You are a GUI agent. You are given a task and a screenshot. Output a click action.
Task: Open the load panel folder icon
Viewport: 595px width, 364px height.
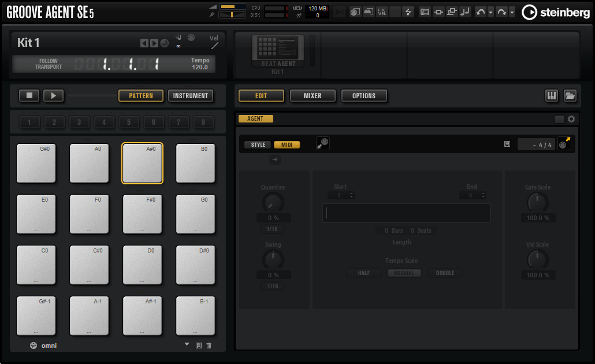coord(570,96)
